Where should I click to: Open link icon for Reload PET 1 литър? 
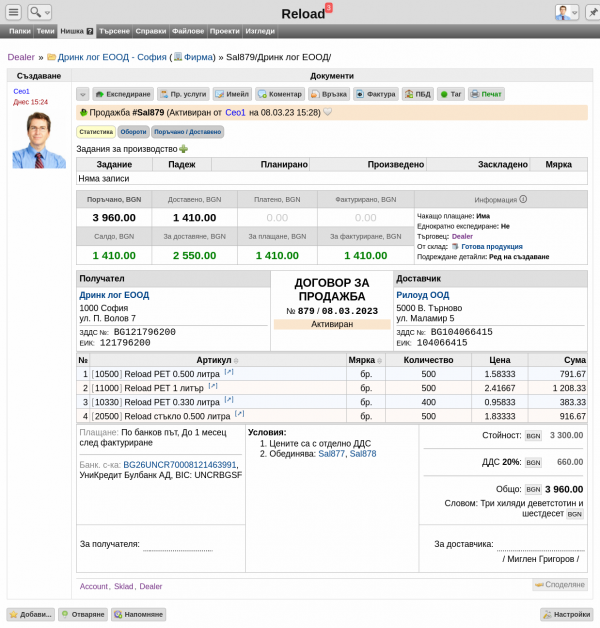(x=213, y=386)
